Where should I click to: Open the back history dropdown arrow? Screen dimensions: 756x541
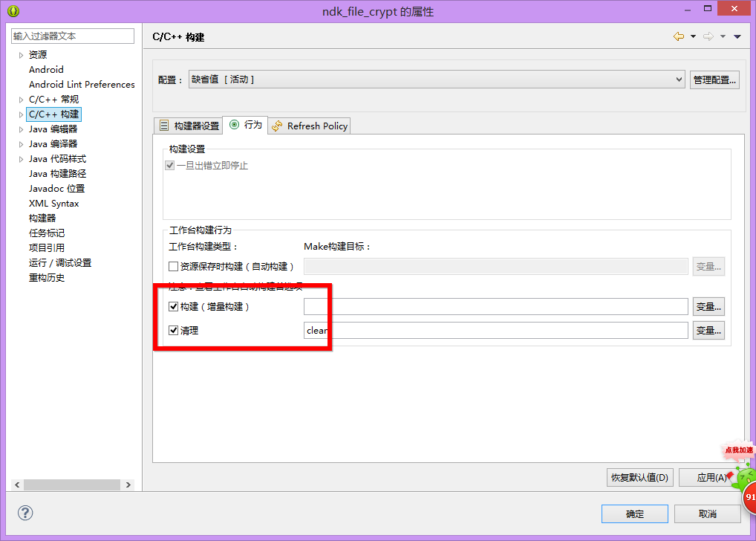(694, 36)
